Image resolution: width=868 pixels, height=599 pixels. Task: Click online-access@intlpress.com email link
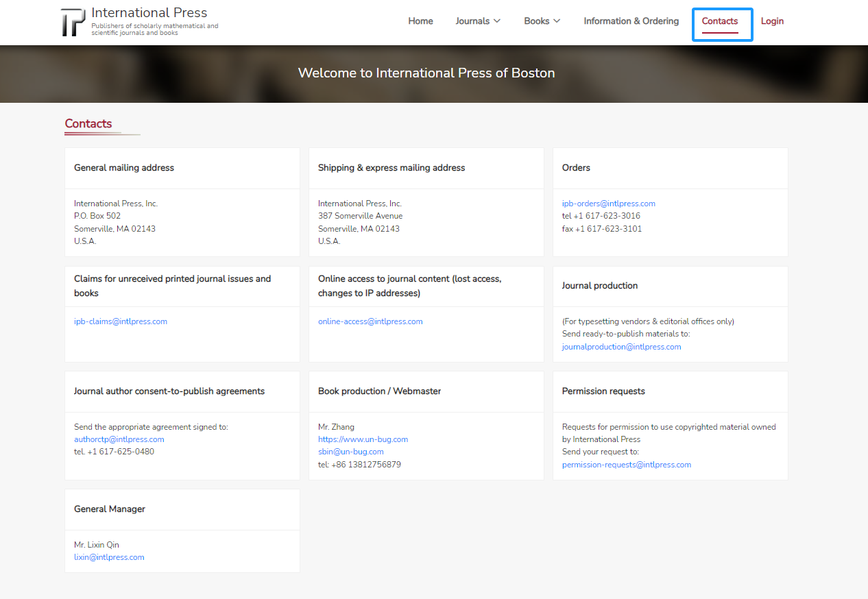[370, 321]
